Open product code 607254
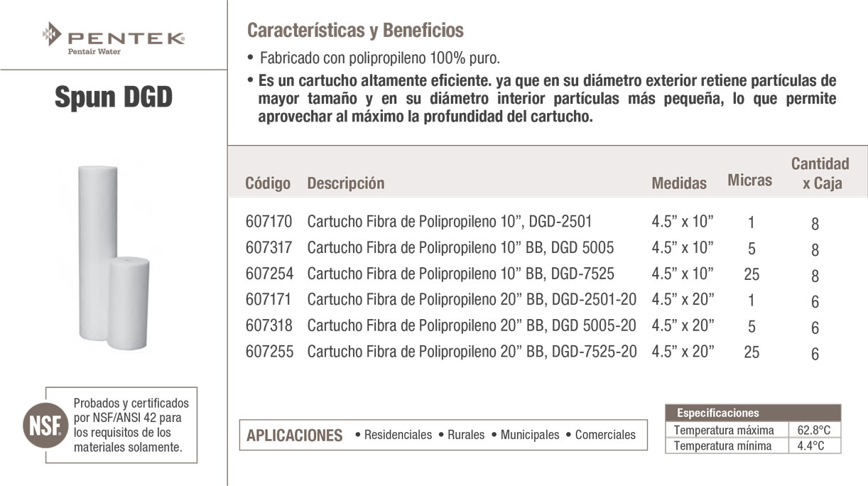Image resolution: width=868 pixels, height=486 pixels. (x=268, y=274)
